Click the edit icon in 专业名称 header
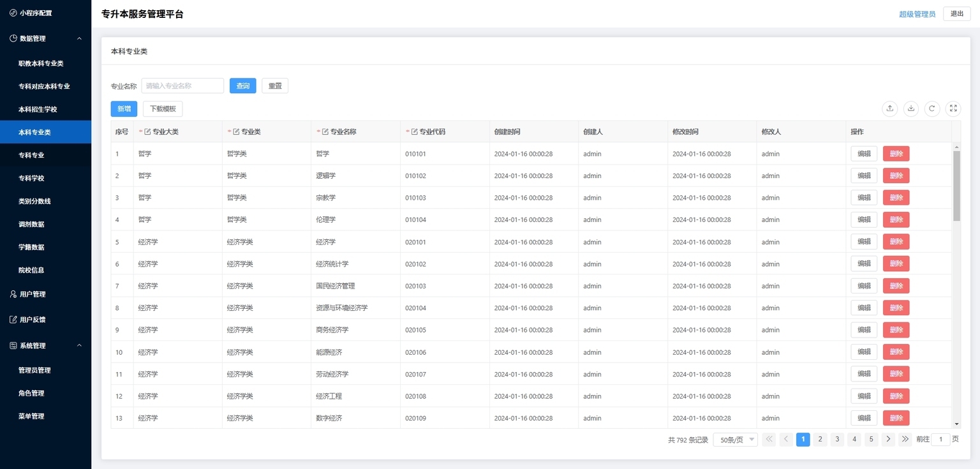 (325, 132)
